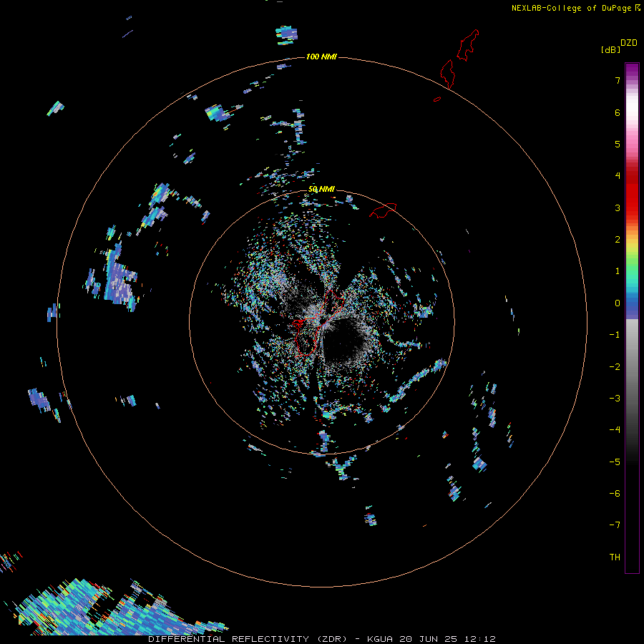The height and width of the screenshot is (644, 644).
Task: Click the colorbar value label 3
Action: [618, 208]
